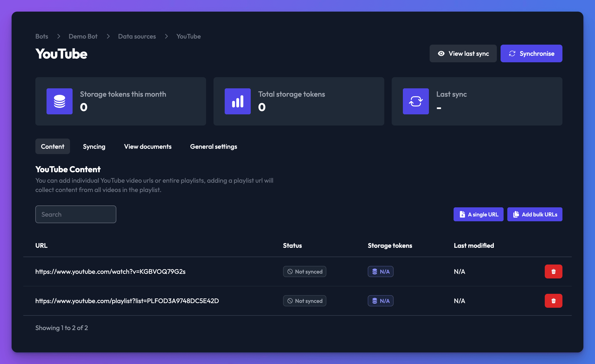This screenshot has height=364, width=595.
Task: Switch to the Content tab
Action: point(53,146)
